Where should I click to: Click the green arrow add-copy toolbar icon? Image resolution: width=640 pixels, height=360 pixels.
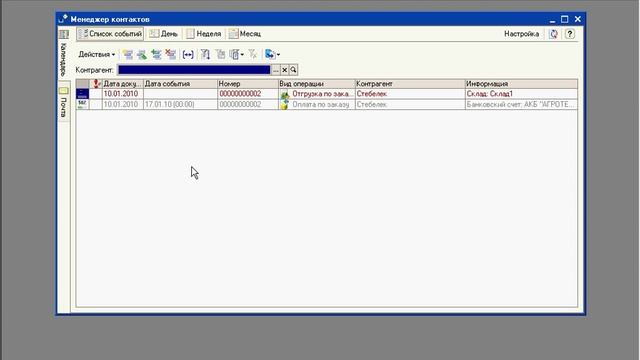click(x=156, y=54)
